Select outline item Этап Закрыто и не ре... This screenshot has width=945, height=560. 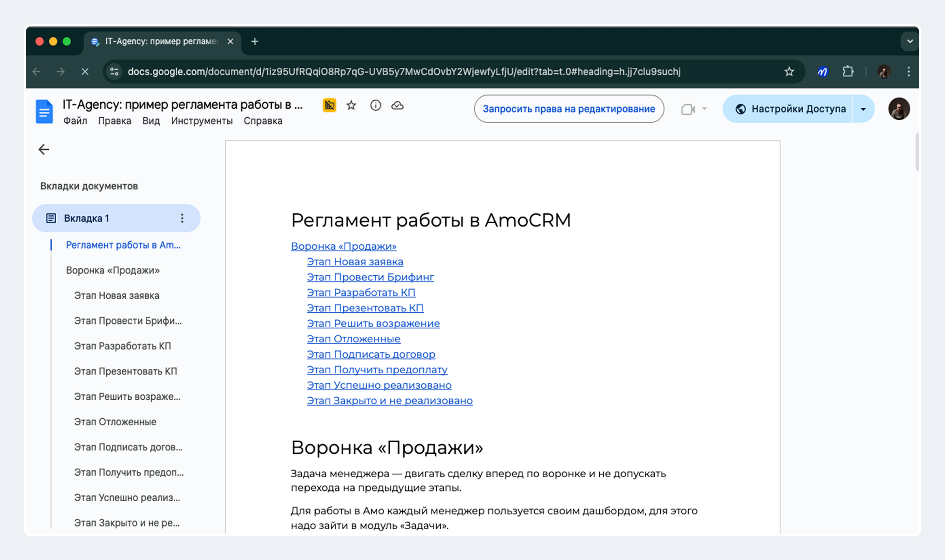127,523
